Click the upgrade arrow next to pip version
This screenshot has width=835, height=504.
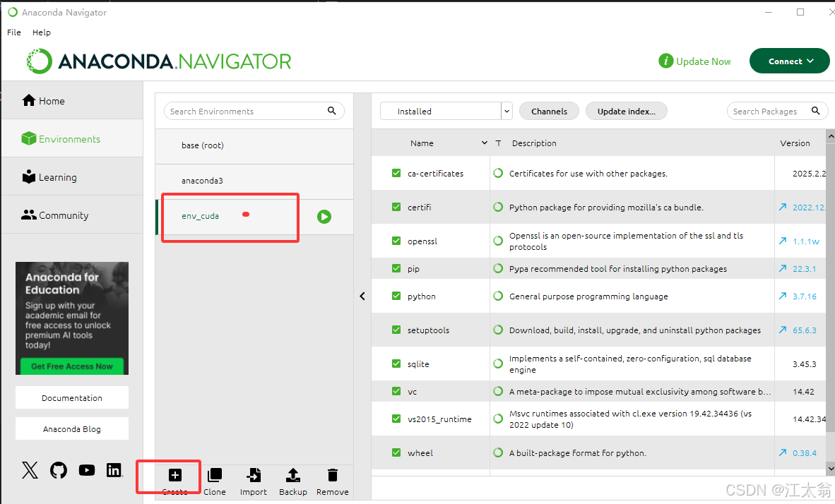pos(782,269)
